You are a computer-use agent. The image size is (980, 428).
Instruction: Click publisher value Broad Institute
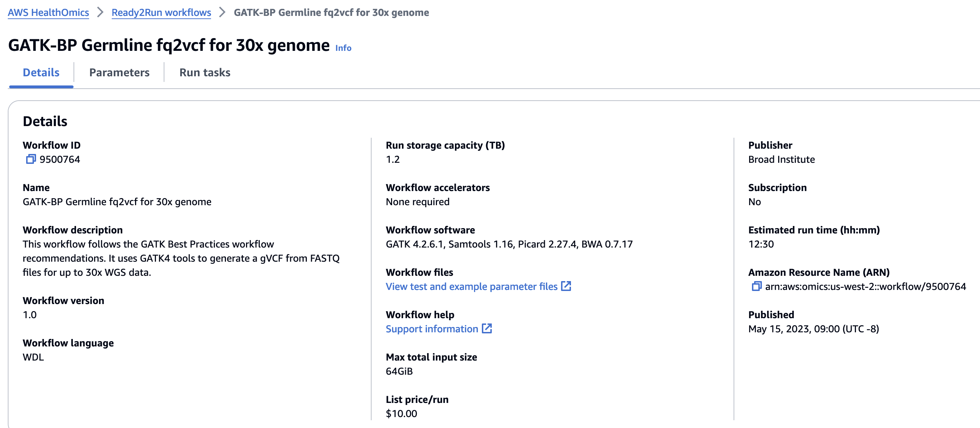point(781,159)
